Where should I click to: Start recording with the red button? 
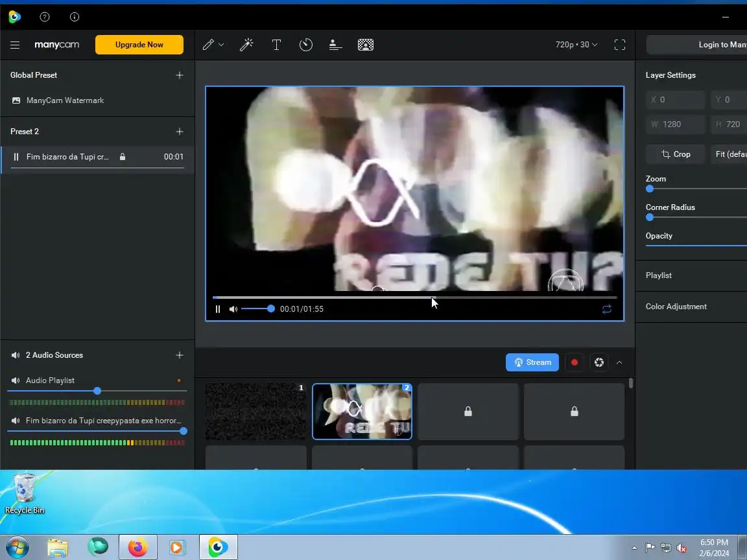(x=574, y=362)
